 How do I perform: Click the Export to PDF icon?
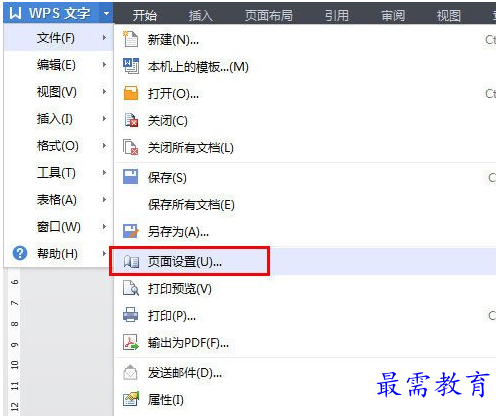[131, 342]
